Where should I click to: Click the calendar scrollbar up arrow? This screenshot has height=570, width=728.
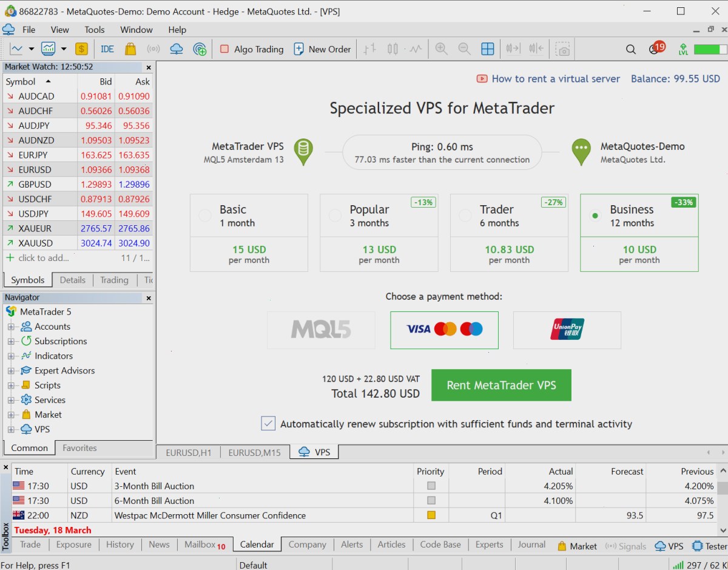723,471
